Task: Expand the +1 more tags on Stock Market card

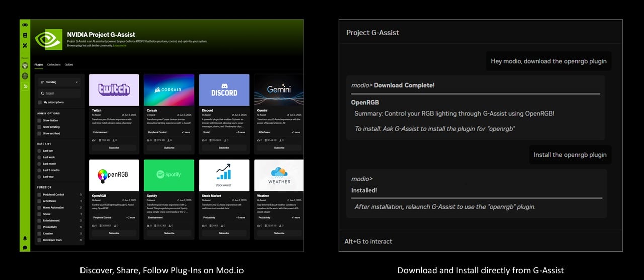Action: click(240, 218)
